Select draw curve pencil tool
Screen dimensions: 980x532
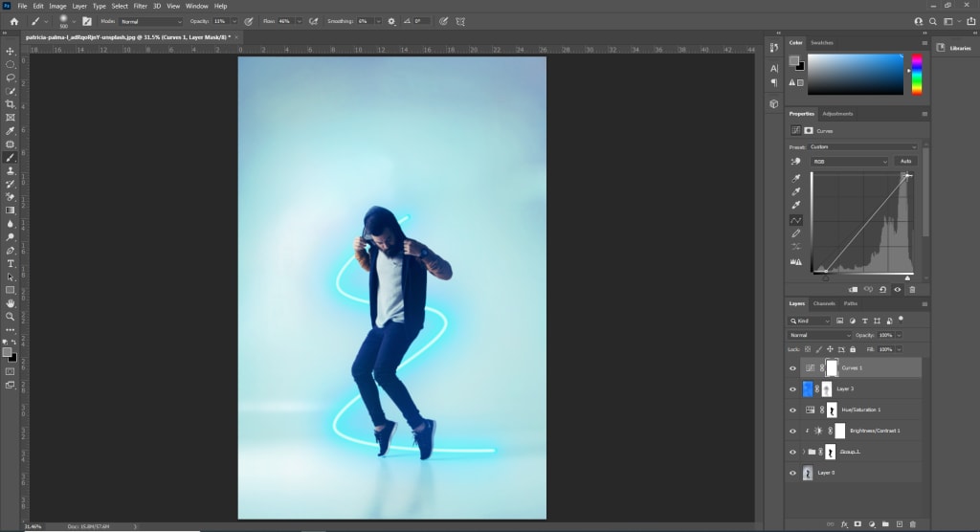click(795, 233)
